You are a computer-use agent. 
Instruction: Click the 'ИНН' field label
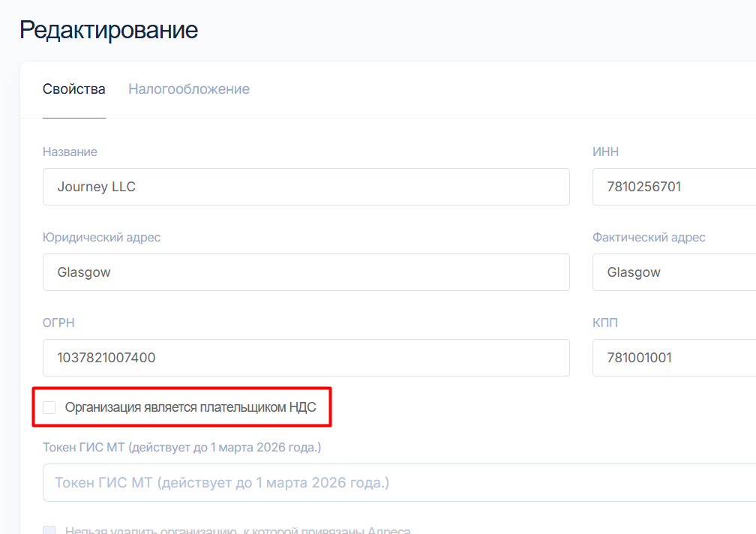pos(605,151)
